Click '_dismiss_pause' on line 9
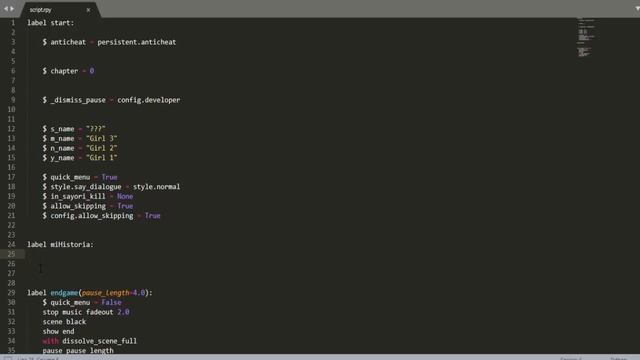This screenshot has width=640, height=360. click(78, 100)
